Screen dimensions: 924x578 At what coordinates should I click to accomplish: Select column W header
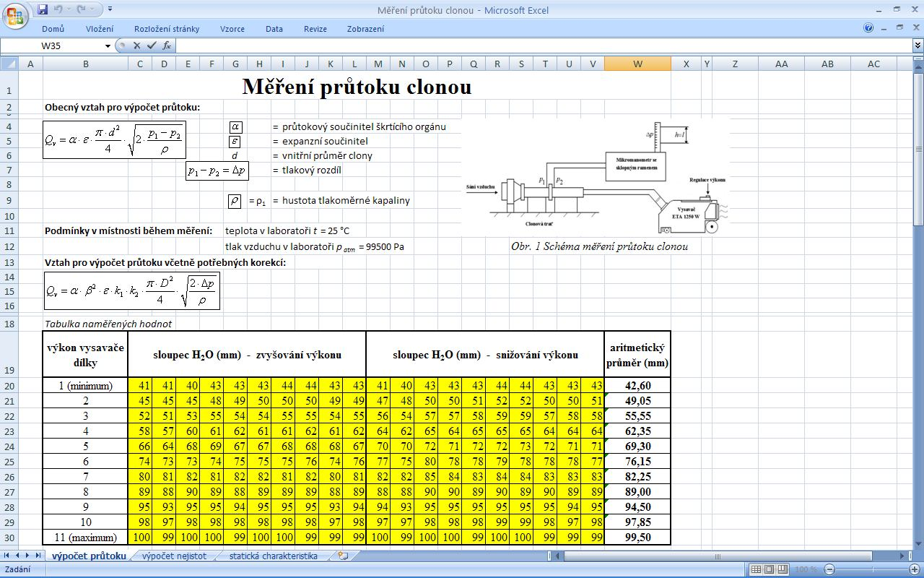point(637,64)
